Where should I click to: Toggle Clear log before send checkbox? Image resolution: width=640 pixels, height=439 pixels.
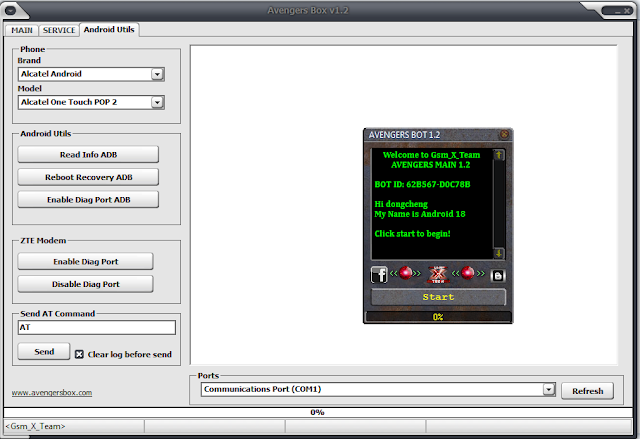(x=79, y=355)
